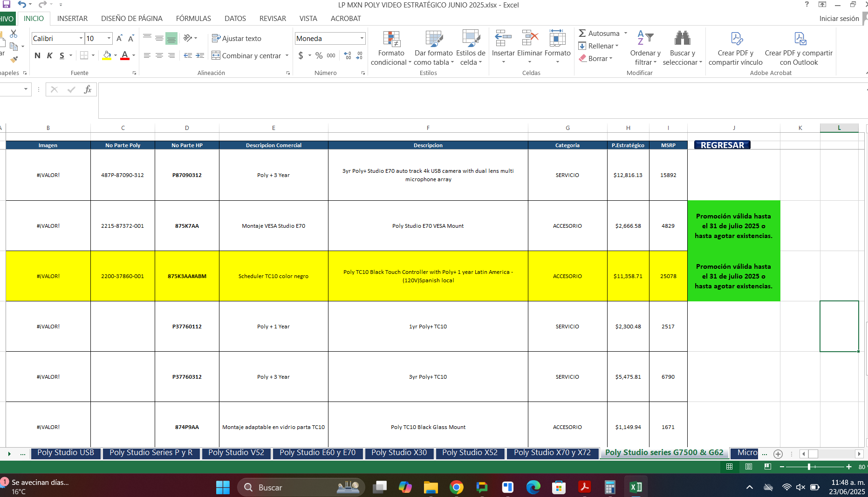This screenshot has width=868, height=497.
Task: Click the Eliminar cells icon
Action: tap(530, 38)
